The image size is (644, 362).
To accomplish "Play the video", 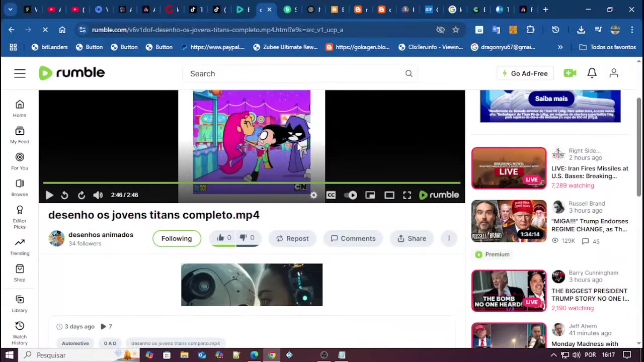I will point(49,195).
